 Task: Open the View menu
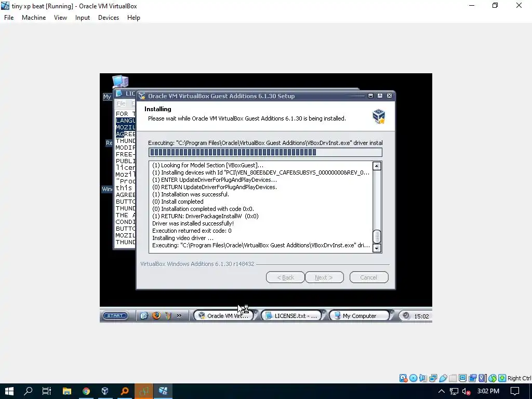click(60, 18)
